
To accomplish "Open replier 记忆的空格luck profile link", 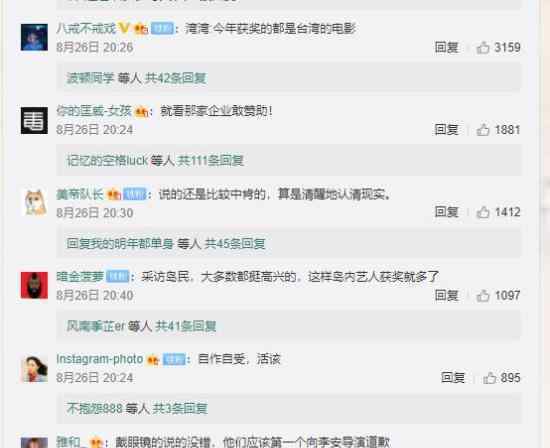I will pos(107,161).
